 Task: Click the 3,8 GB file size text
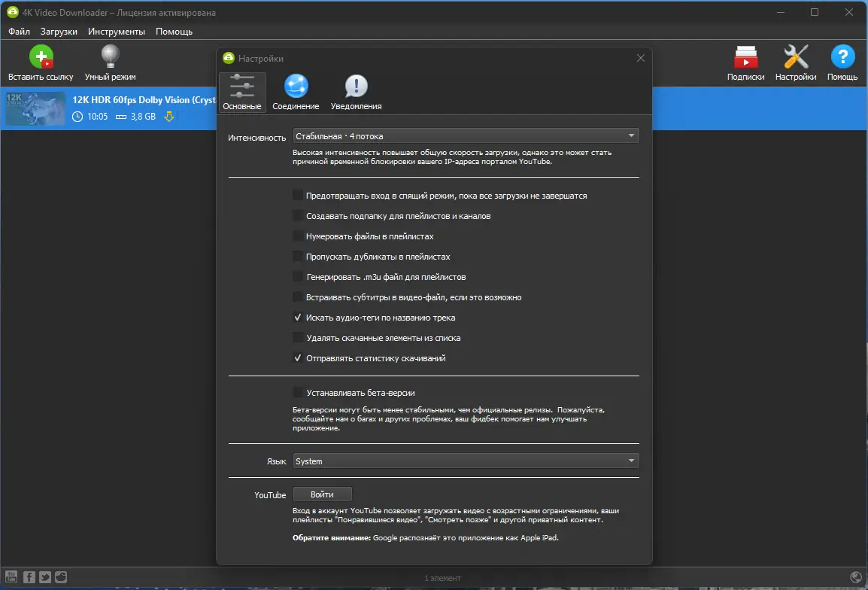click(143, 117)
